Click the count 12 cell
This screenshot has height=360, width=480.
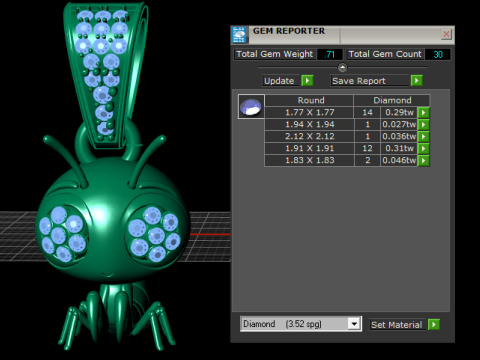pyautogui.click(x=367, y=148)
